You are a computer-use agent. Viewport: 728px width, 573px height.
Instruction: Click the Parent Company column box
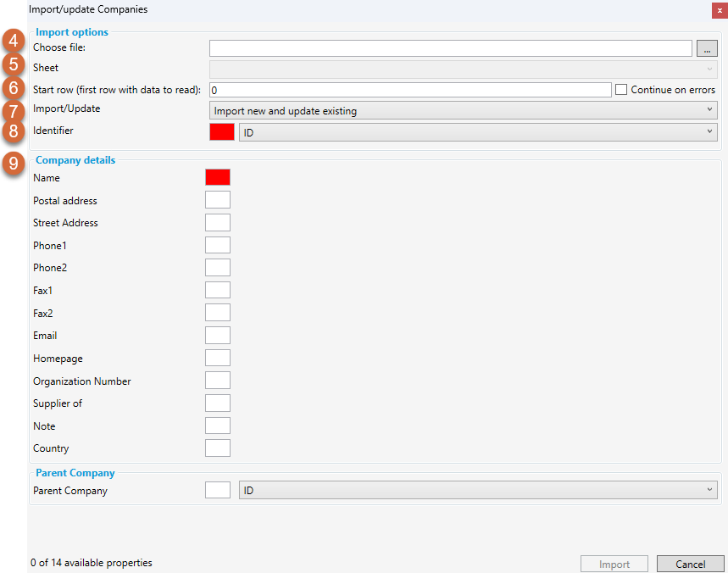tap(218, 490)
